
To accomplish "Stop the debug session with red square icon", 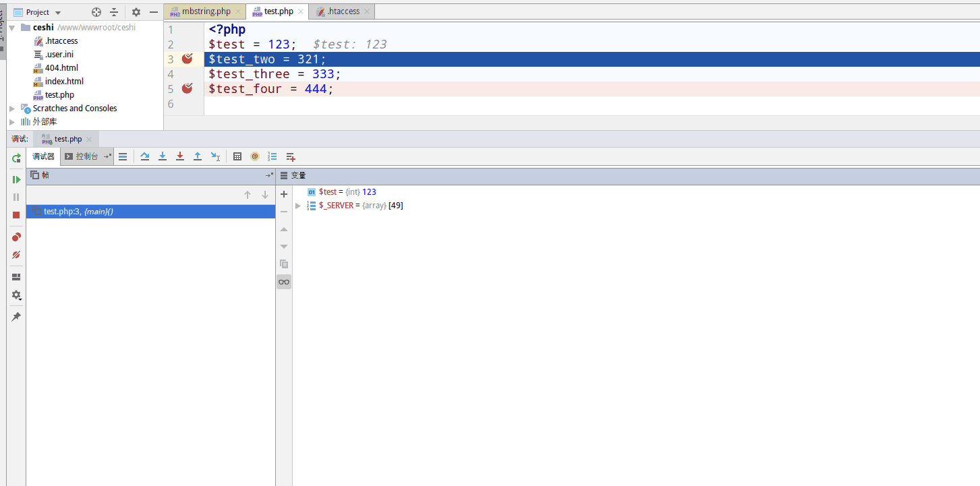I will pyautogui.click(x=16, y=214).
